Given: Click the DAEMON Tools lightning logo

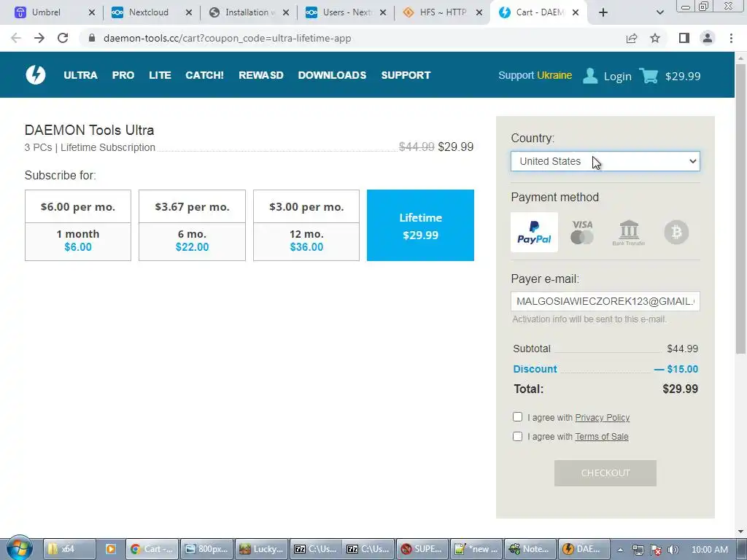Looking at the screenshot, I should pos(36,75).
